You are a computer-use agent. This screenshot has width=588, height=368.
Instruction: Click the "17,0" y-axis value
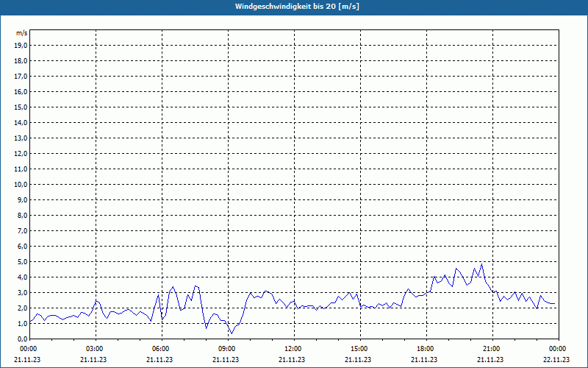pyautogui.click(x=21, y=77)
